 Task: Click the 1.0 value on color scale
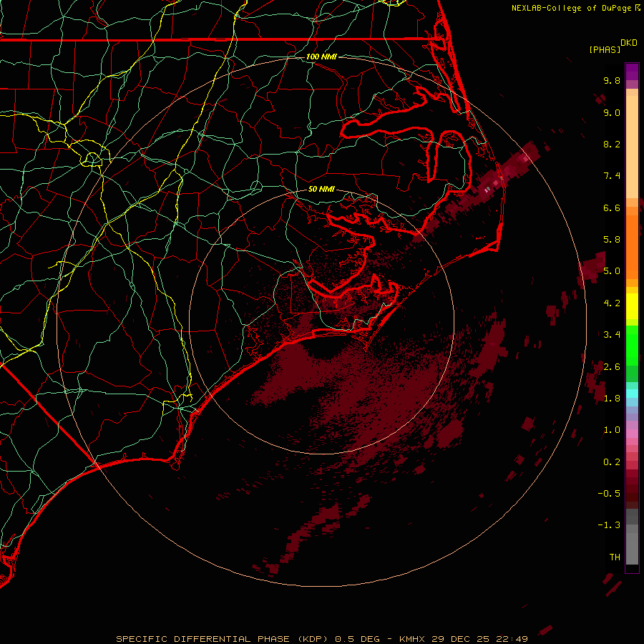tap(612, 430)
